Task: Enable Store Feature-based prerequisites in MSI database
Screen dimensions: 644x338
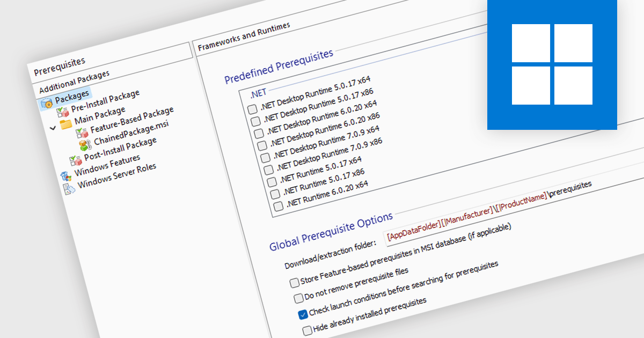Action: [294, 283]
